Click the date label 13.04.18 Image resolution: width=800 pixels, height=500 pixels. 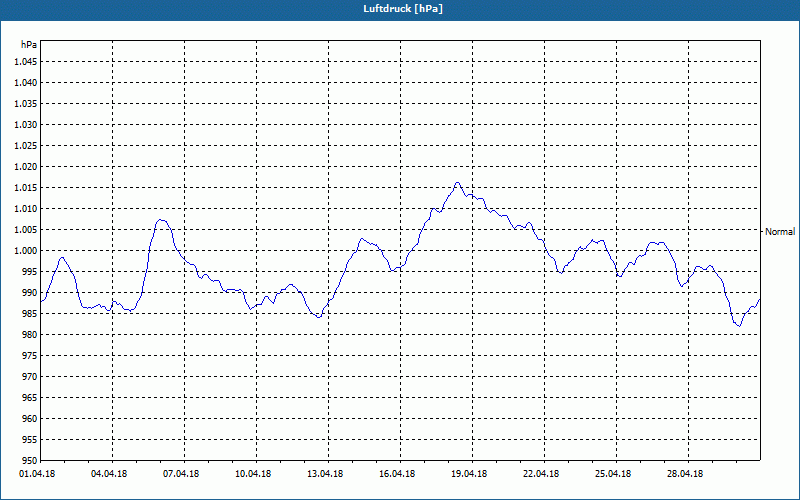[325, 474]
